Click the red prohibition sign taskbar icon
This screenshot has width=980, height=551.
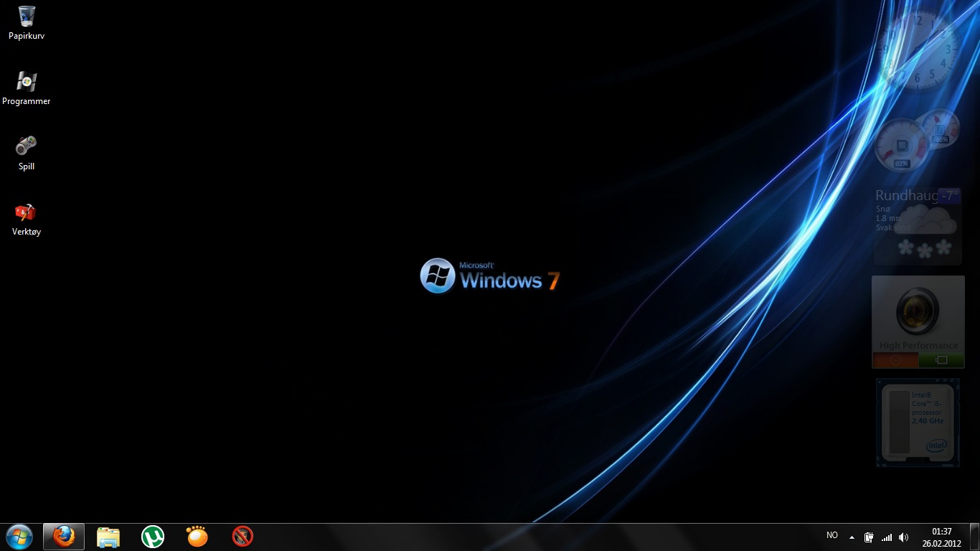click(242, 537)
